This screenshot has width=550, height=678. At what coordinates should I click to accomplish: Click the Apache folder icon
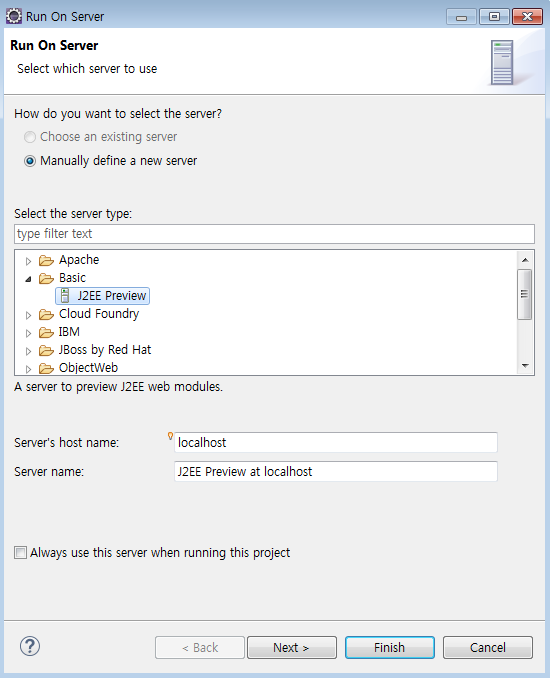pyautogui.click(x=46, y=260)
